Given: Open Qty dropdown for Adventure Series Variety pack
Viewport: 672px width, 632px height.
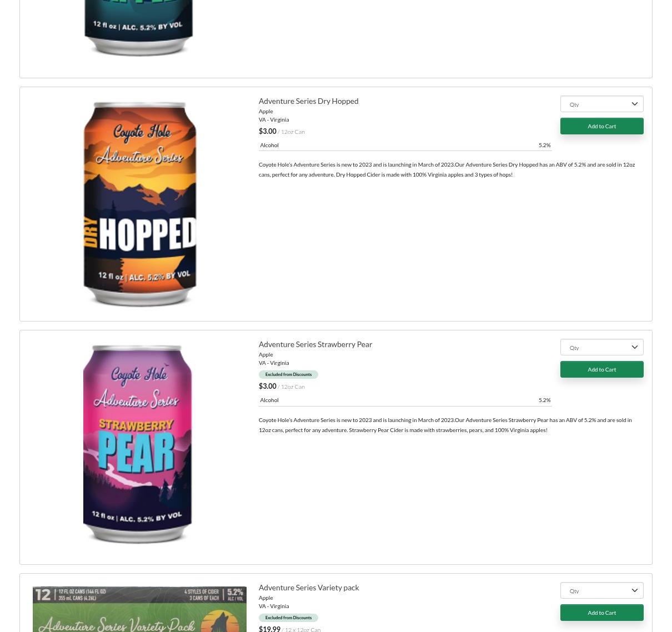Looking at the screenshot, I should [x=601, y=590].
